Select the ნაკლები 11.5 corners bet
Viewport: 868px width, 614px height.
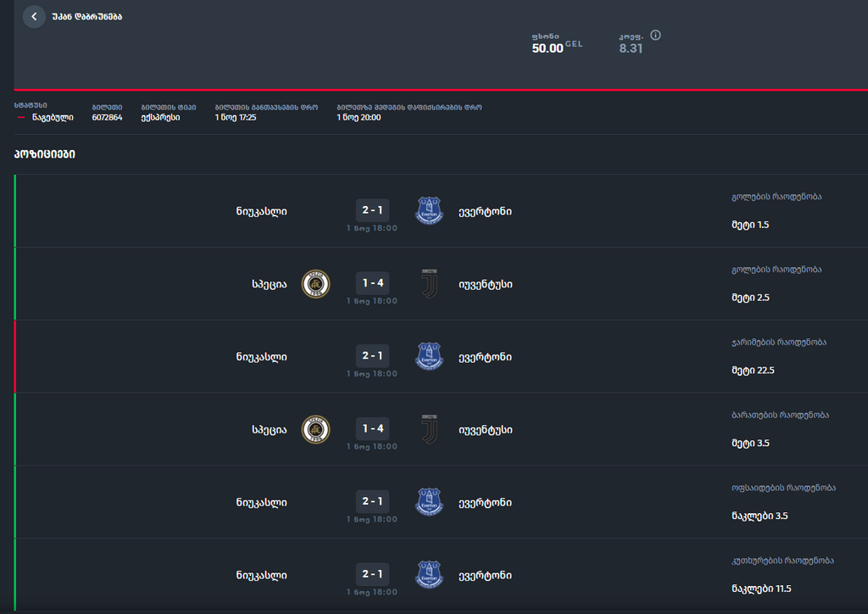(x=761, y=589)
